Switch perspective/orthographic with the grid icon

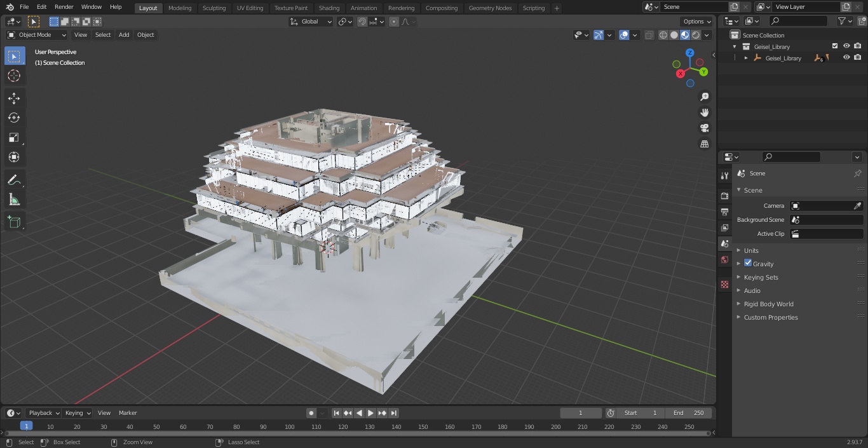[x=704, y=144]
